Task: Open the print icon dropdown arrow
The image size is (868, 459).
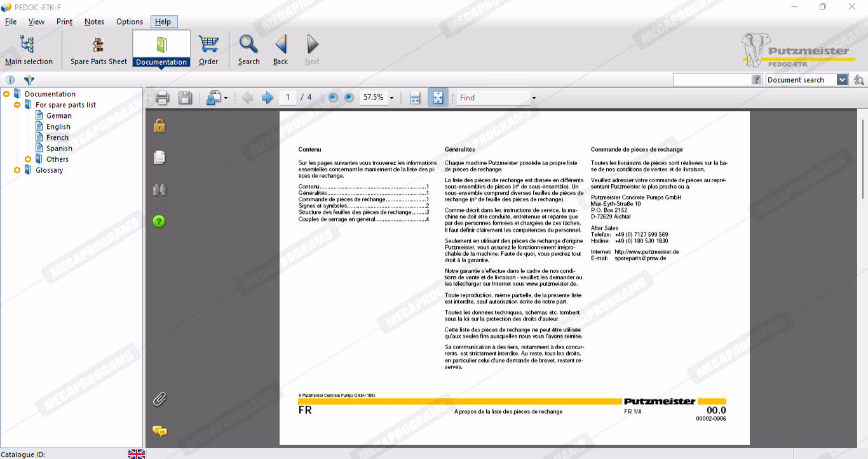Action: [x=226, y=98]
